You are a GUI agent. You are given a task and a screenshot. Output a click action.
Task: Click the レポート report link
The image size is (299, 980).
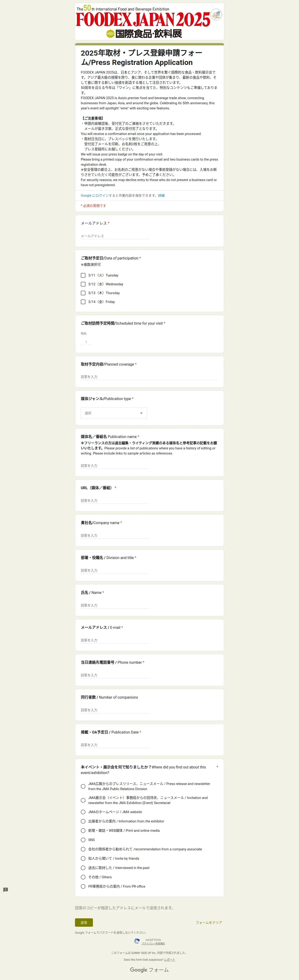170,960
